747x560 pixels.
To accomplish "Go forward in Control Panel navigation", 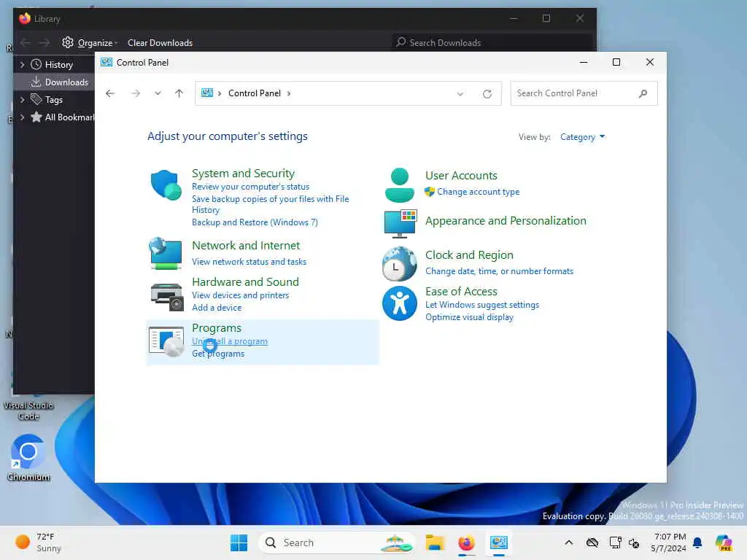I will click(136, 93).
